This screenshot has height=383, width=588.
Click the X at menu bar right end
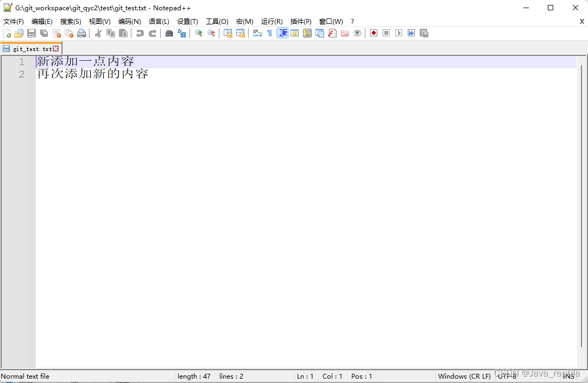click(582, 22)
